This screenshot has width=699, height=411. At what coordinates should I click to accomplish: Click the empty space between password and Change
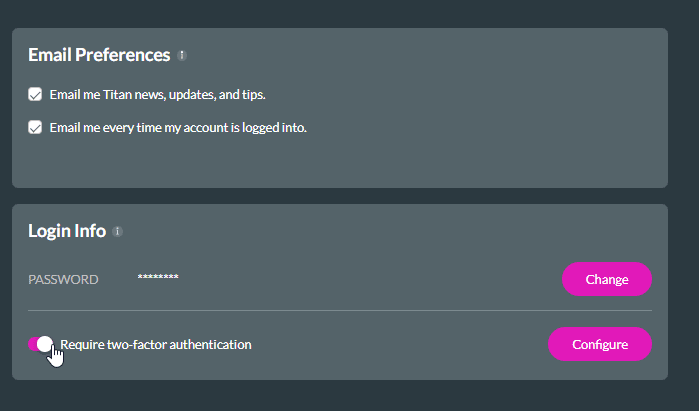[x=370, y=279]
